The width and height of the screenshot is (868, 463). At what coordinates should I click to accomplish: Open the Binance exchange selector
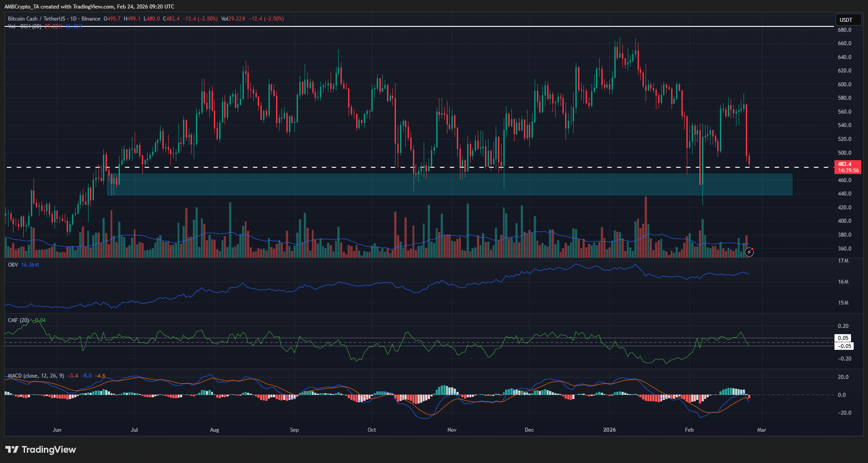[91, 19]
